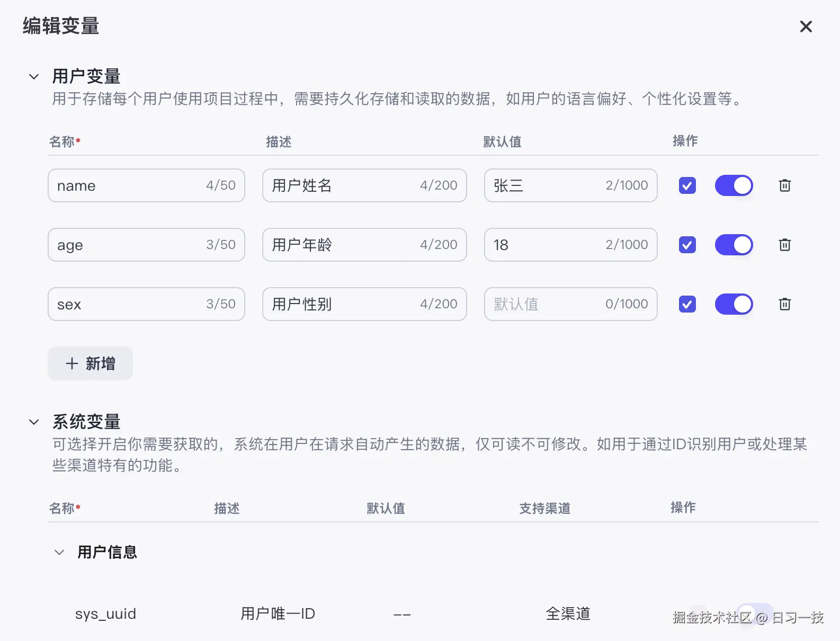Turn off the toggle switch for name
The height and width of the screenshot is (641, 840).
pyautogui.click(x=734, y=185)
